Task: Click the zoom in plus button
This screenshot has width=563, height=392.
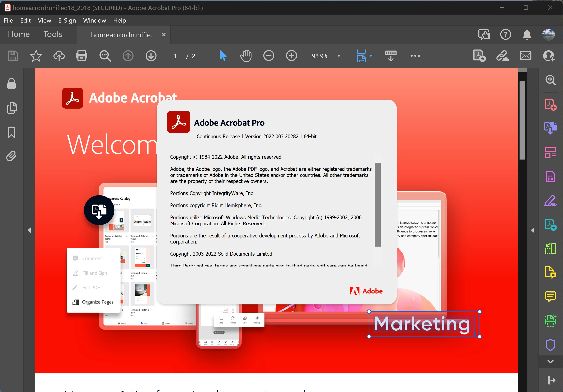Action: (291, 56)
